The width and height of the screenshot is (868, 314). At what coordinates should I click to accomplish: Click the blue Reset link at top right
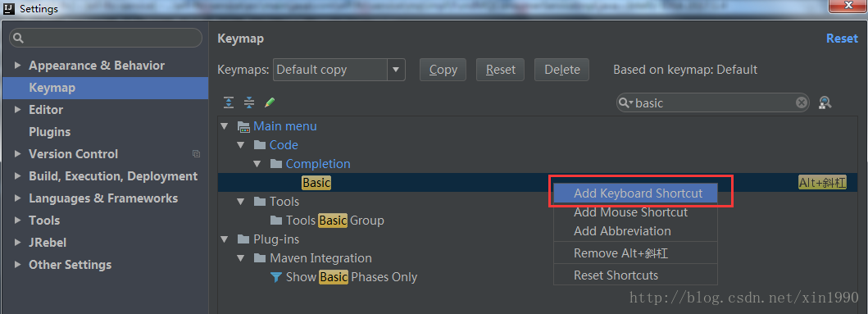tap(842, 39)
